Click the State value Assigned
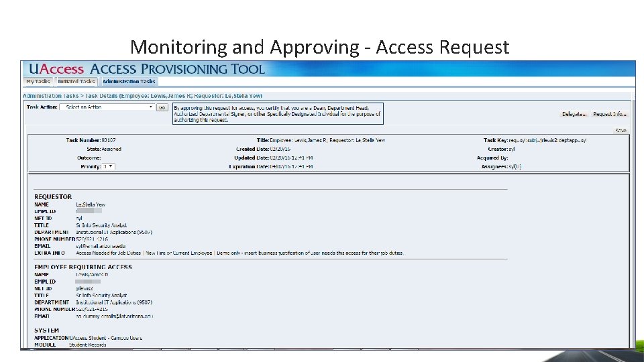644x362 pixels. coord(111,149)
